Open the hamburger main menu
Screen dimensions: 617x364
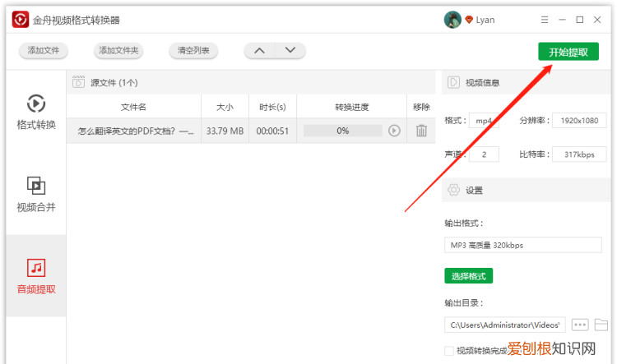[545, 20]
